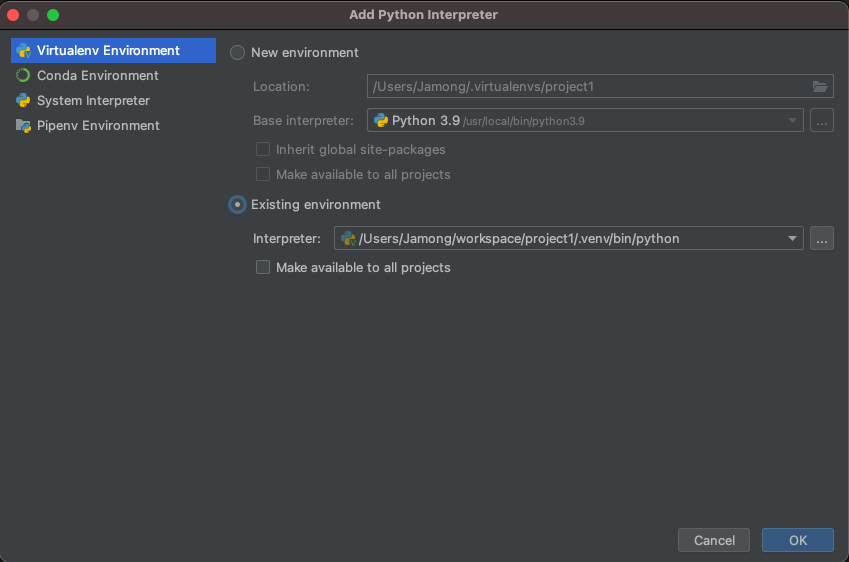The width and height of the screenshot is (849, 562).
Task: Click the Pipenv Environment folder icon
Action: pos(23,126)
